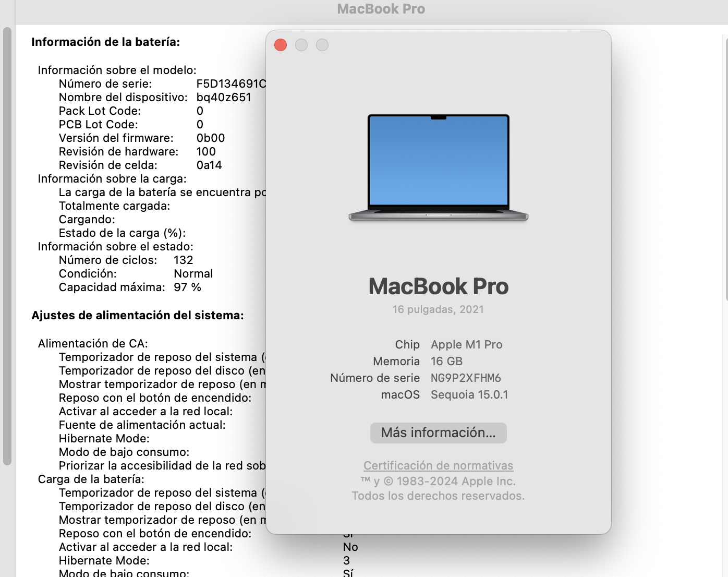The width and height of the screenshot is (728, 577).
Task: Select the battery condition value Normal
Action: (x=193, y=273)
